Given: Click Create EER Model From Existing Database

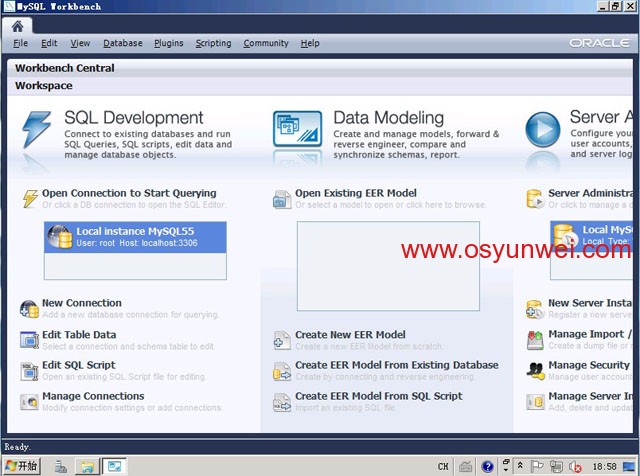Looking at the screenshot, I should (x=396, y=365).
